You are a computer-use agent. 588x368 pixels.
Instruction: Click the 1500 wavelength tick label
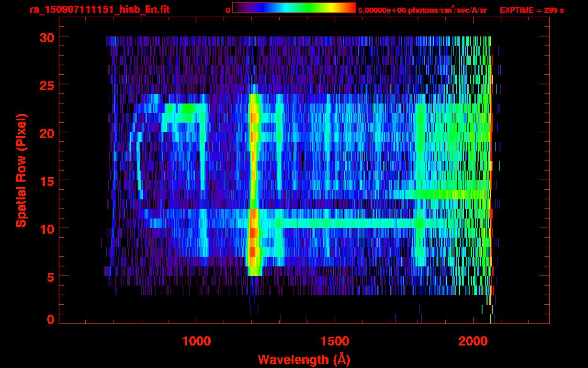pos(334,341)
